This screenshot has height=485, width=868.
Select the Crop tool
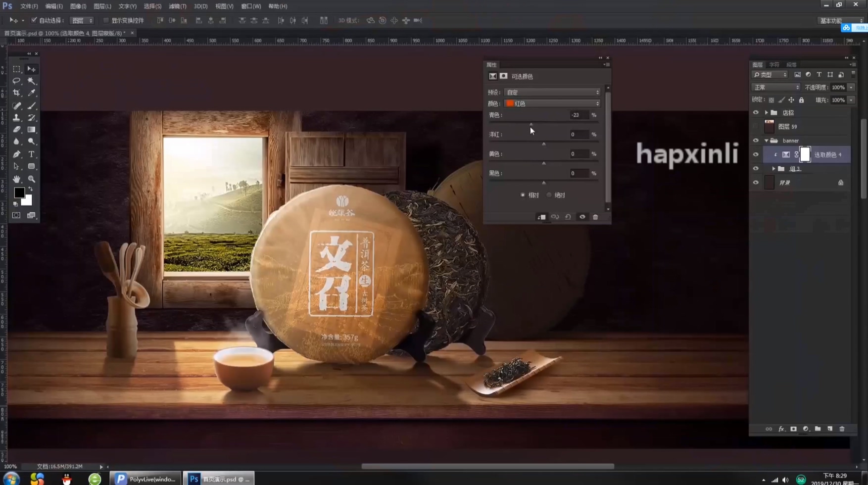(x=16, y=93)
